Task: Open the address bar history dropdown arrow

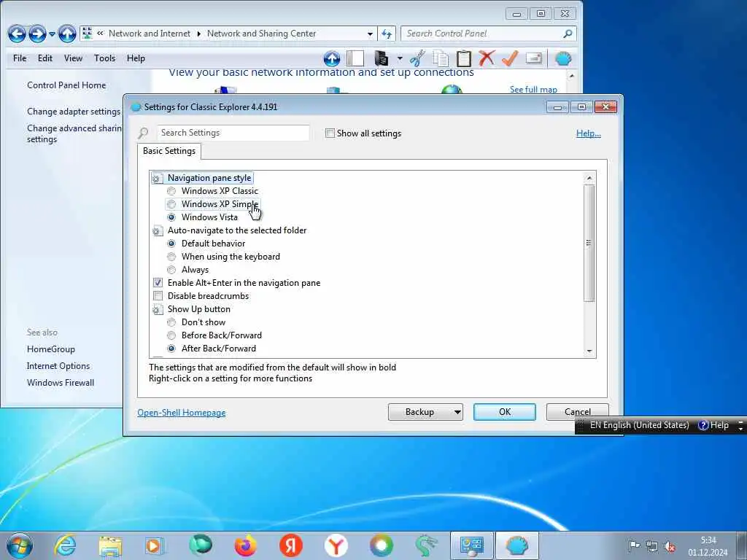Action: click(x=370, y=34)
